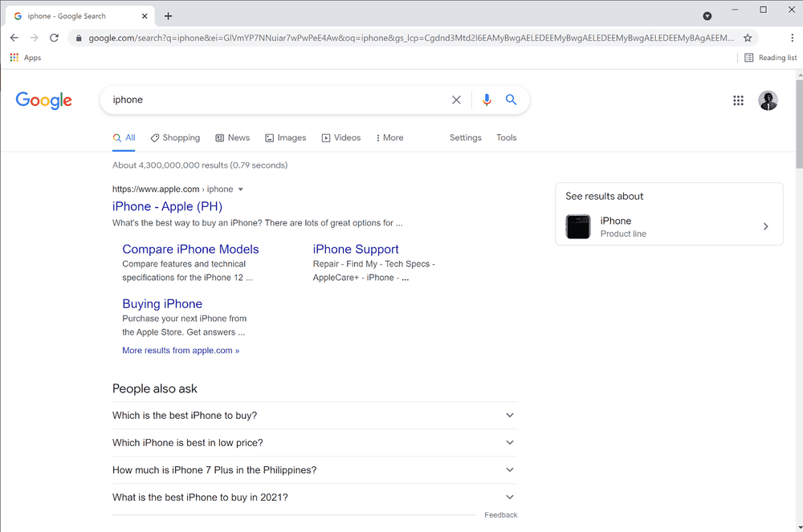
Task: Open the Google apps grid
Action: click(x=738, y=100)
